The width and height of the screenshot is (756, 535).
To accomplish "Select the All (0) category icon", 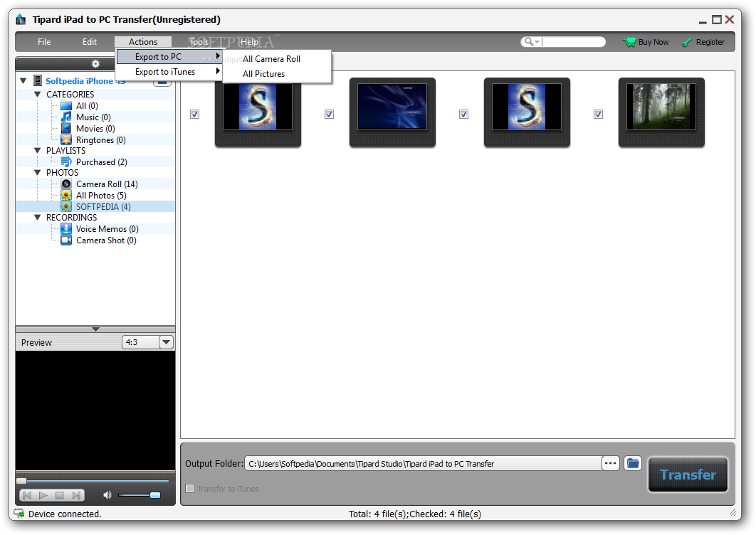I will coord(66,106).
